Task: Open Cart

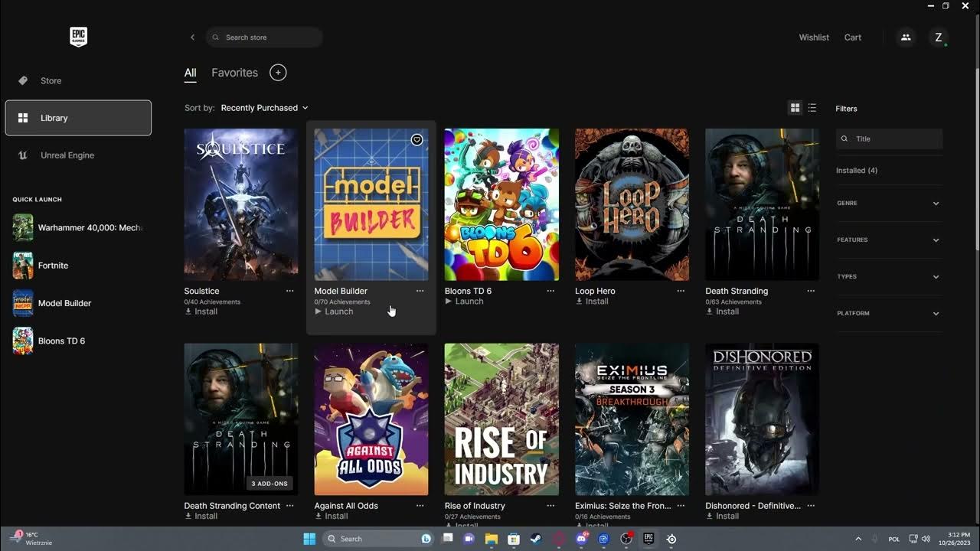Action: point(853,37)
